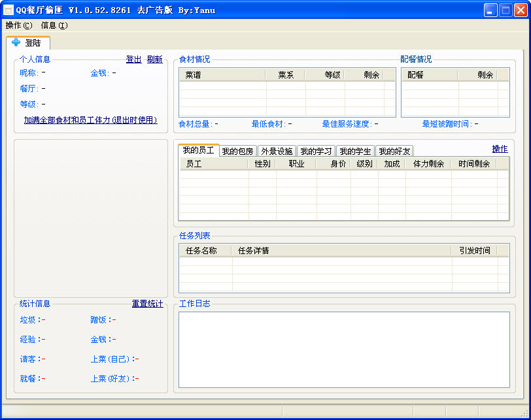
Task: Click the blue plus icon on 登陆 tab
Action: click(16, 42)
